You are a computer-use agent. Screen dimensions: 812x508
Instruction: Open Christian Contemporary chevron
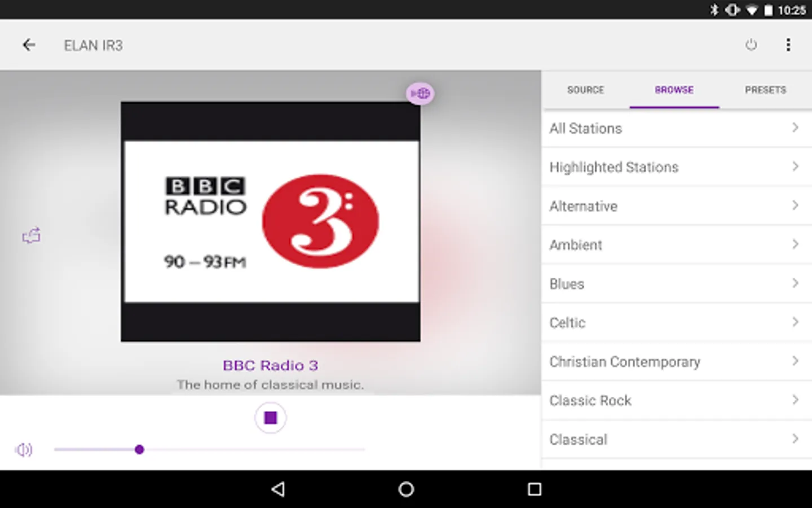(x=795, y=362)
